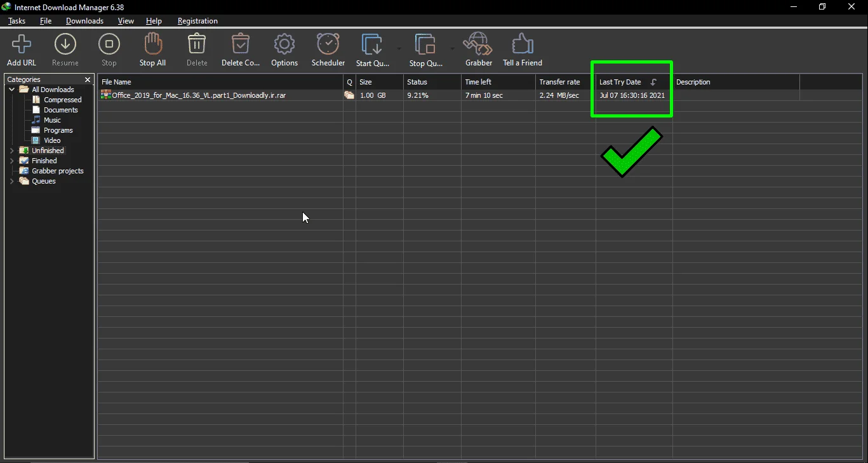The width and height of the screenshot is (868, 463).
Task: Open the Downloads menu
Action: coord(84,21)
